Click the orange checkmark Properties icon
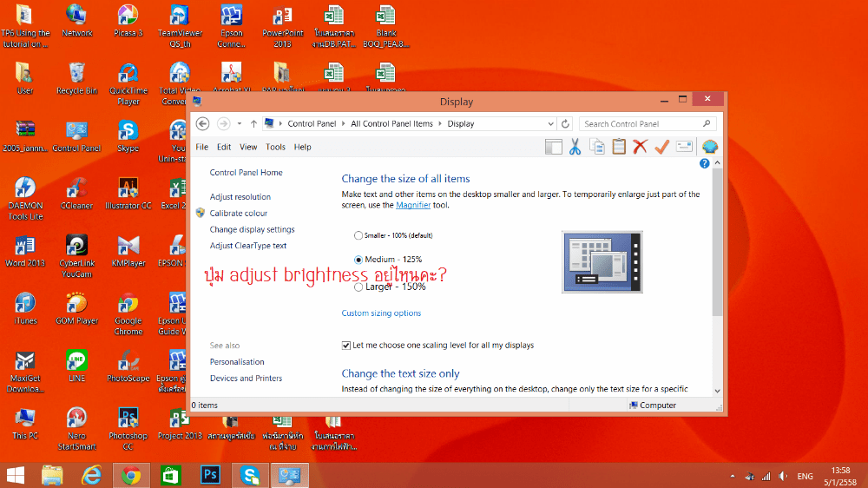 pyautogui.click(x=662, y=147)
